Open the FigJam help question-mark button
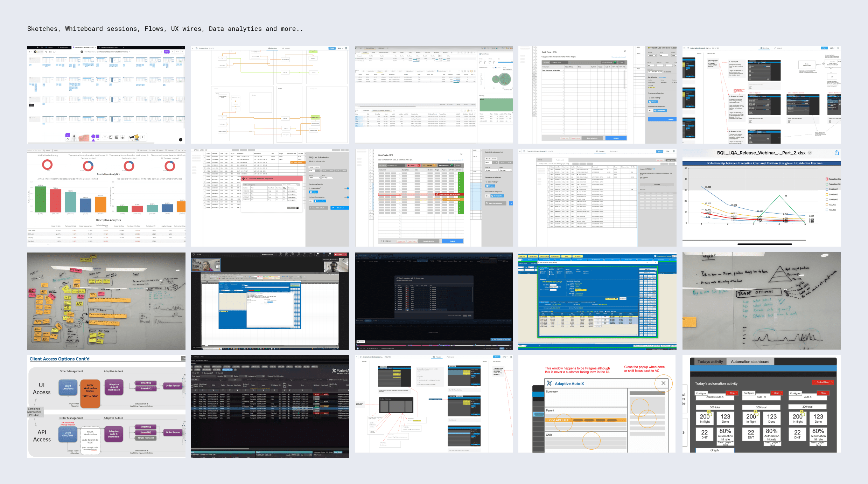868x484 pixels. 181,139
